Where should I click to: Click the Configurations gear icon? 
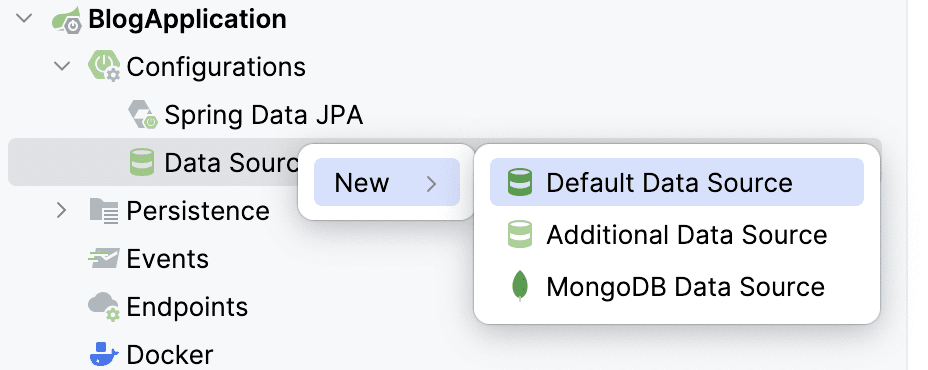pyautogui.click(x=104, y=66)
